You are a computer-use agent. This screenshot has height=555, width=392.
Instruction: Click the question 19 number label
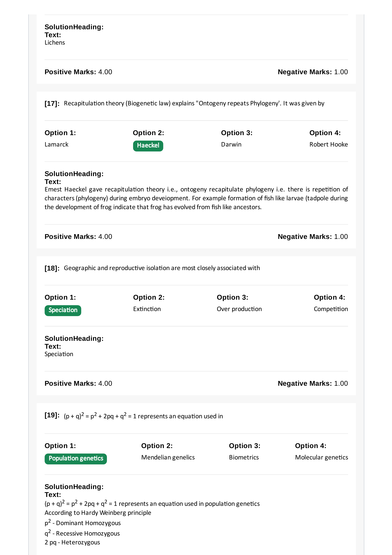coord(52,415)
